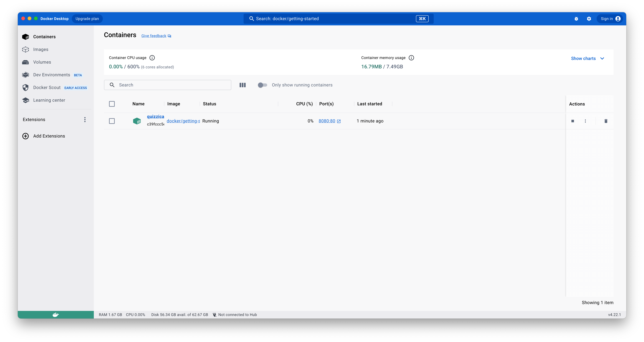Click the 'Showing 1 item' text

[598, 303]
